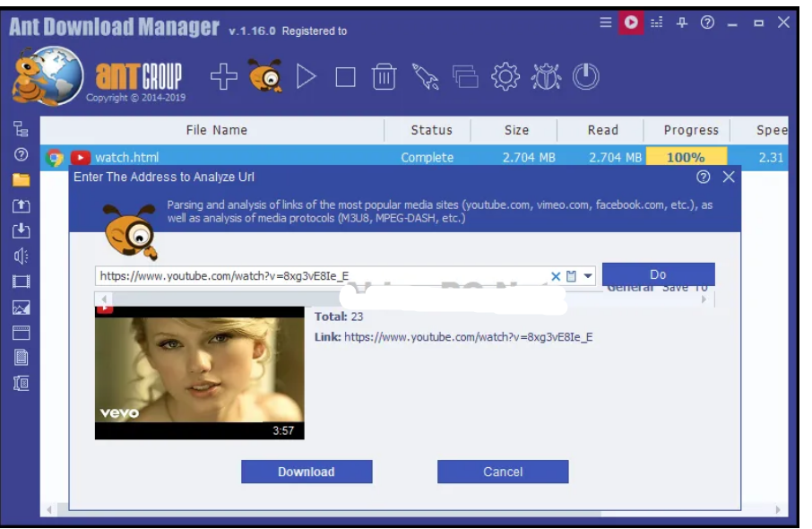
Task: Click the YouTube URL input field
Action: point(321,276)
